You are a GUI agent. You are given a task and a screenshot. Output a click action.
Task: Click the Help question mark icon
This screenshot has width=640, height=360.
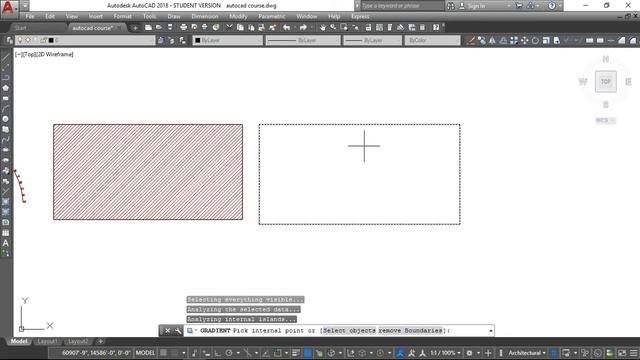(x=436, y=27)
